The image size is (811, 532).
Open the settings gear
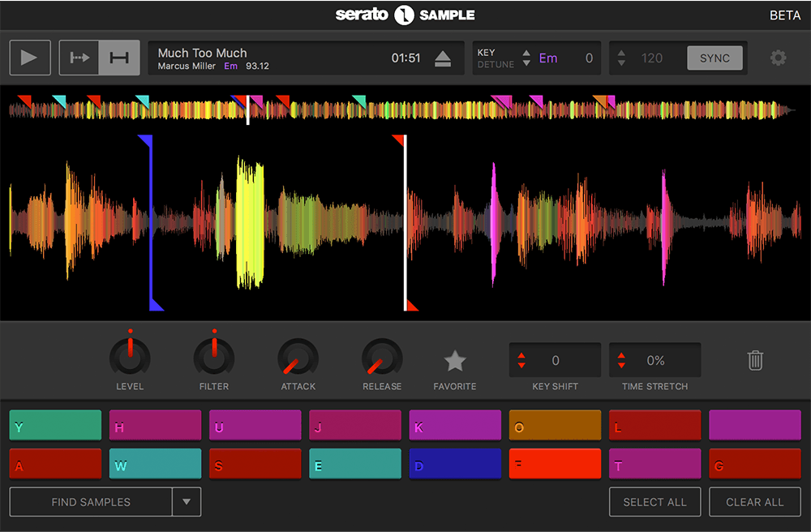point(777,58)
